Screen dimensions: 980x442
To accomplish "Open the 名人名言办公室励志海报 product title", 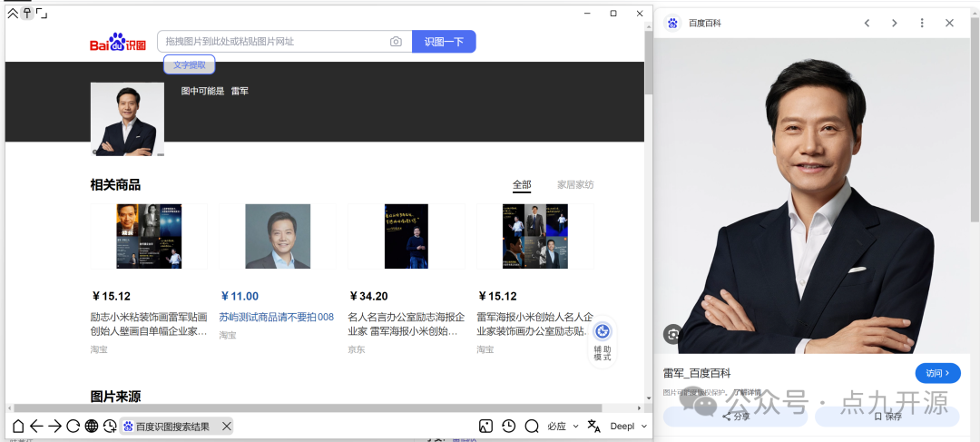I will click(x=407, y=324).
